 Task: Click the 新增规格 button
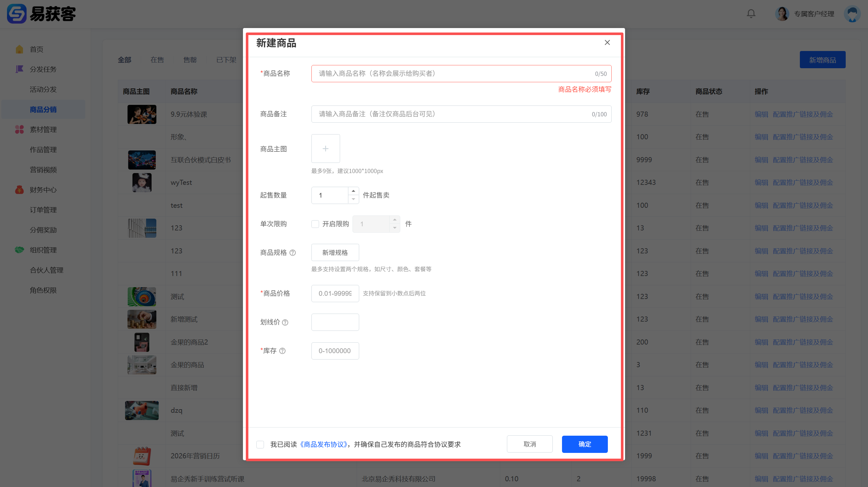[335, 253]
